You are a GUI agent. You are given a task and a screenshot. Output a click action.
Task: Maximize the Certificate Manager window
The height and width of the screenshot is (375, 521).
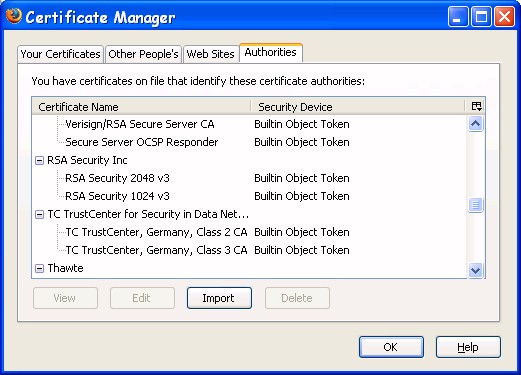tap(481, 16)
